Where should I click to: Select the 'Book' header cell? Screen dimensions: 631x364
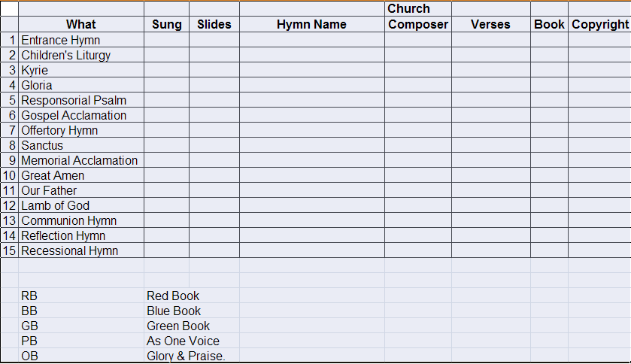[549, 24]
